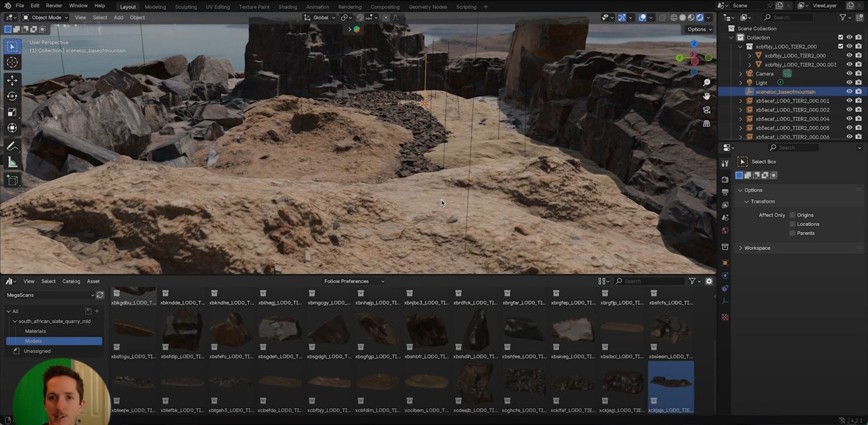This screenshot has width=868, height=425.
Task: Expand the Camera item in outliner
Action: tap(741, 74)
